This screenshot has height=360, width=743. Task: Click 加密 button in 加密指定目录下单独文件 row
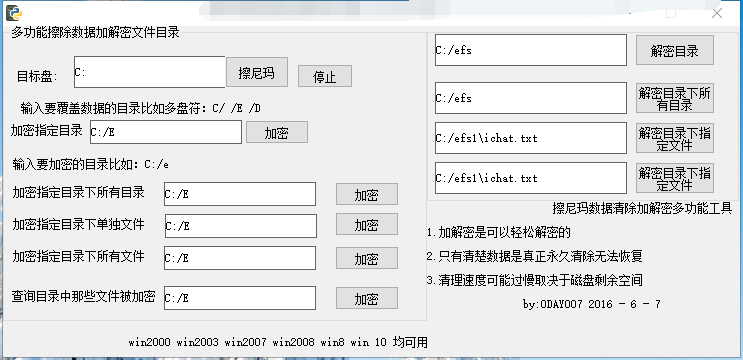point(367,225)
